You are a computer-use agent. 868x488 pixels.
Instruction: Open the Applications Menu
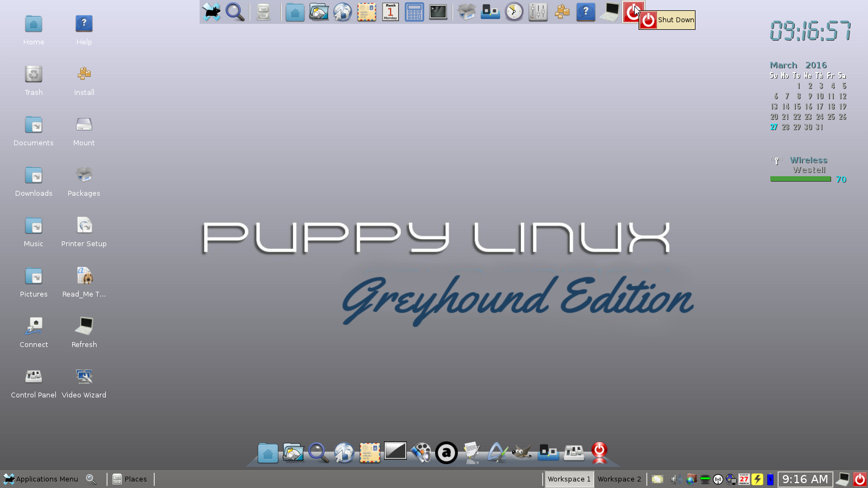[41, 479]
